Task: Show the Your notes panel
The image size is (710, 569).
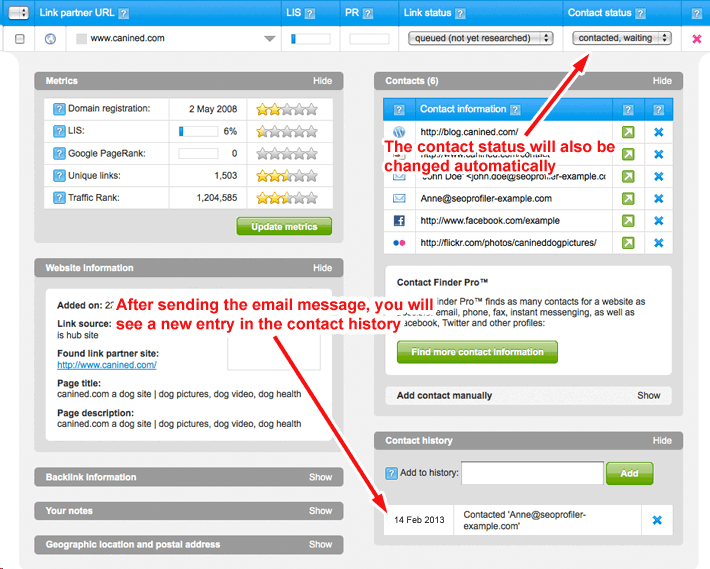Action: (x=321, y=511)
